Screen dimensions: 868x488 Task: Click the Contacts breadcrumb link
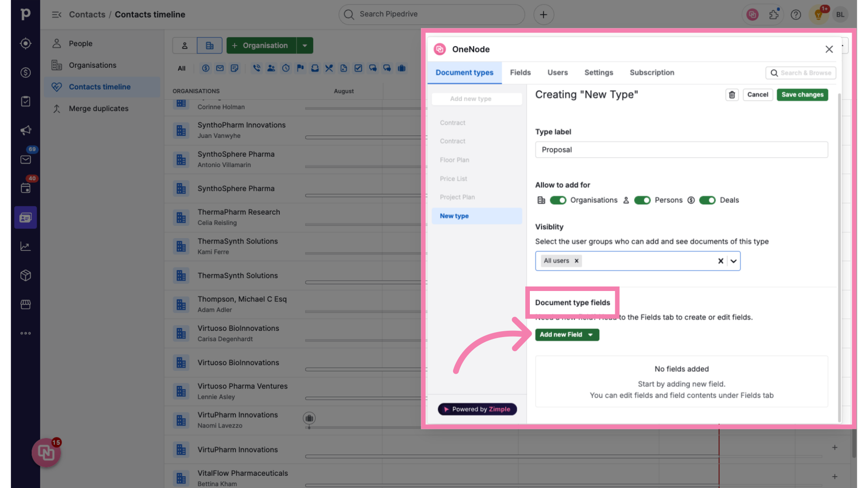[x=87, y=14]
